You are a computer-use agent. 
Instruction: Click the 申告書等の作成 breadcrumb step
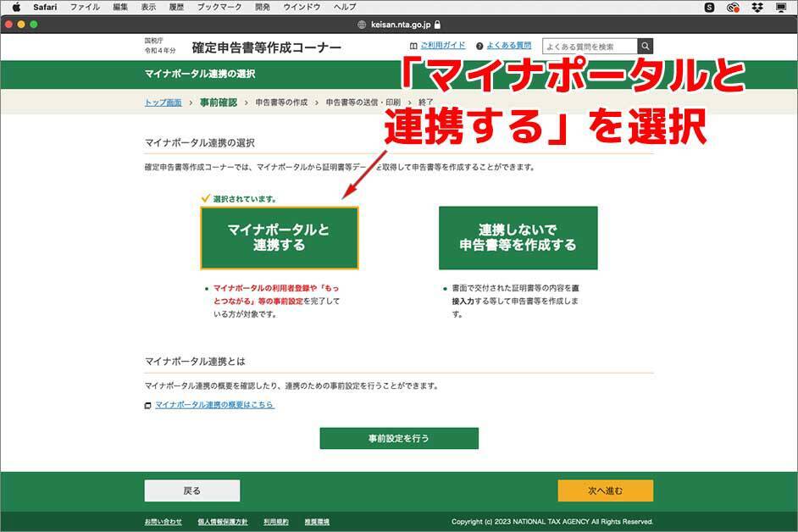(x=281, y=103)
